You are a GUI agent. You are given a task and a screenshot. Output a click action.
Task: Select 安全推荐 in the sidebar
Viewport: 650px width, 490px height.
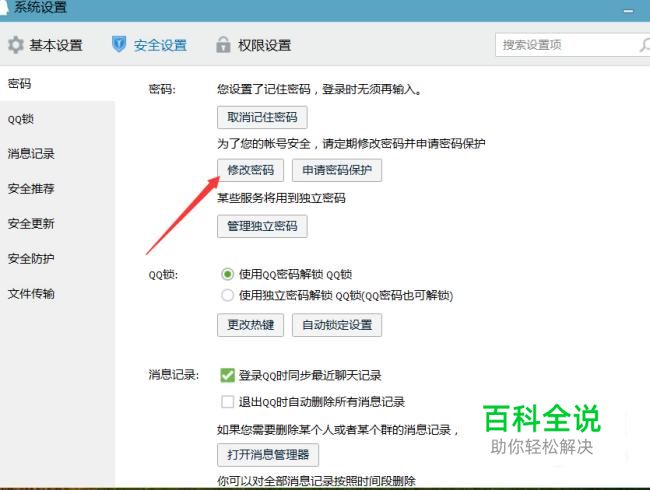(57, 189)
